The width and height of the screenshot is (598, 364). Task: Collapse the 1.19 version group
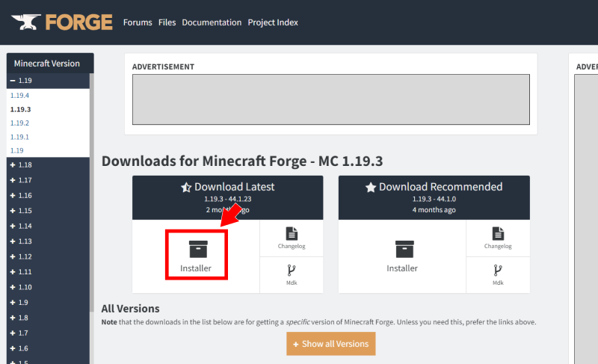pyautogui.click(x=48, y=81)
